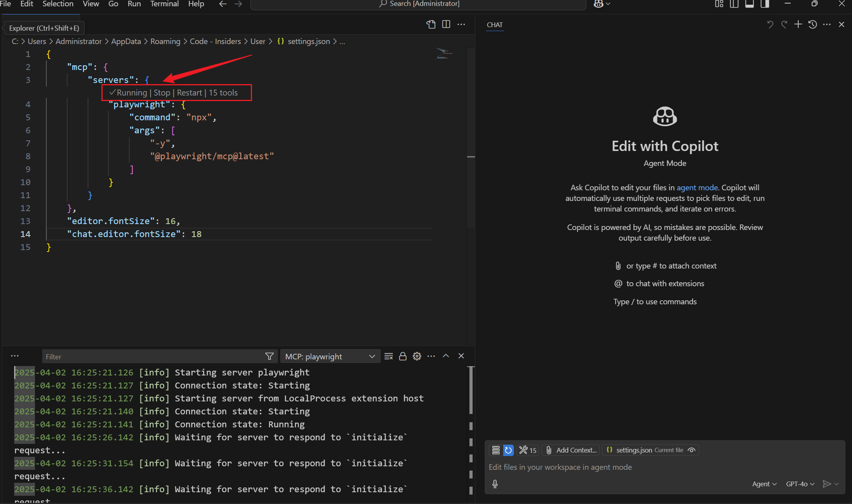
Task: Open output panel right More Actions ellipsis
Action: pyautogui.click(x=431, y=356)
